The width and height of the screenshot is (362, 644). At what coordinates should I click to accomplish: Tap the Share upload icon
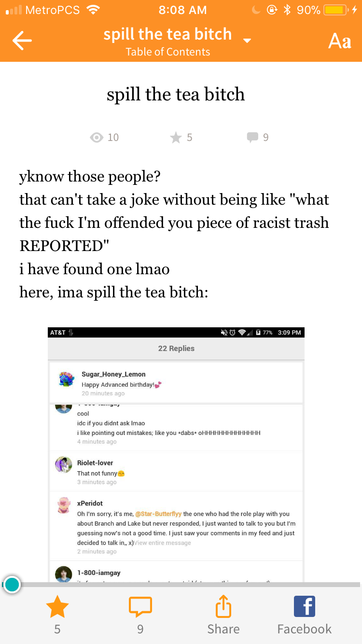[223, 606]
